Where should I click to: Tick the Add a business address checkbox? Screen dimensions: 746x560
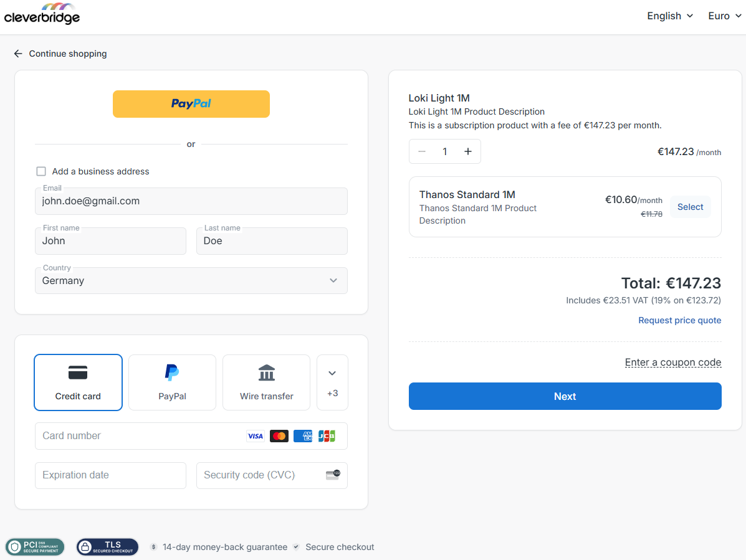tap(41, 171)
